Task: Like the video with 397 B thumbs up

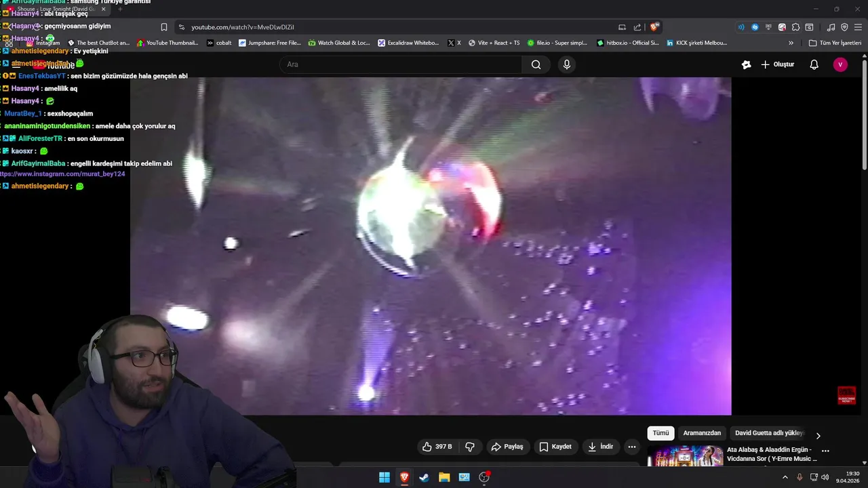Action: pyautogui.click(x=437, y=447)
